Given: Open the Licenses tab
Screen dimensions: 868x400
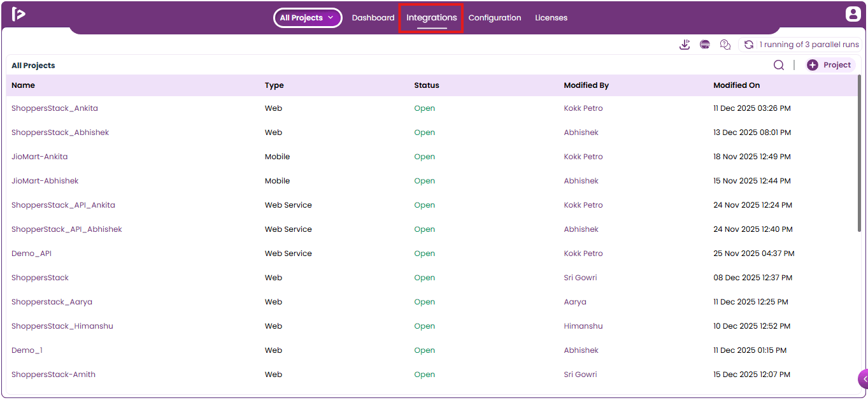Looking at the screenshot, I should (x=551, y=18).
